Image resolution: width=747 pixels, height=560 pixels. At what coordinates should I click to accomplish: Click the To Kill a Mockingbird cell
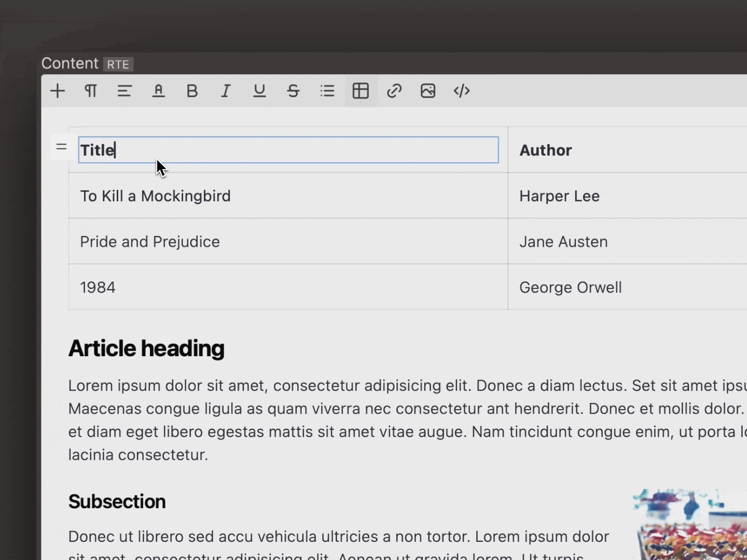tap(155, 196)
